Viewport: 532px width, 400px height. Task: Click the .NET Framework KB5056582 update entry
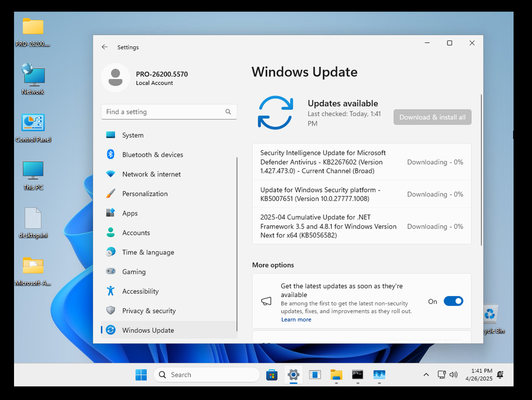click(361, 226)
